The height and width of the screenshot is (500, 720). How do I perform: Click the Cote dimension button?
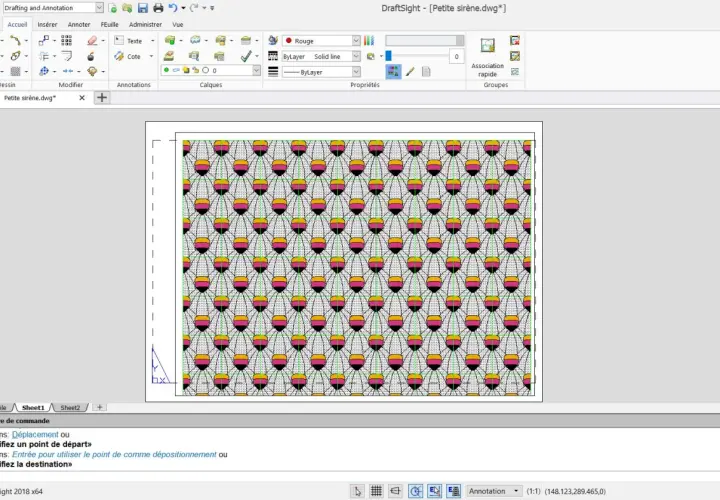pos(128,56)
